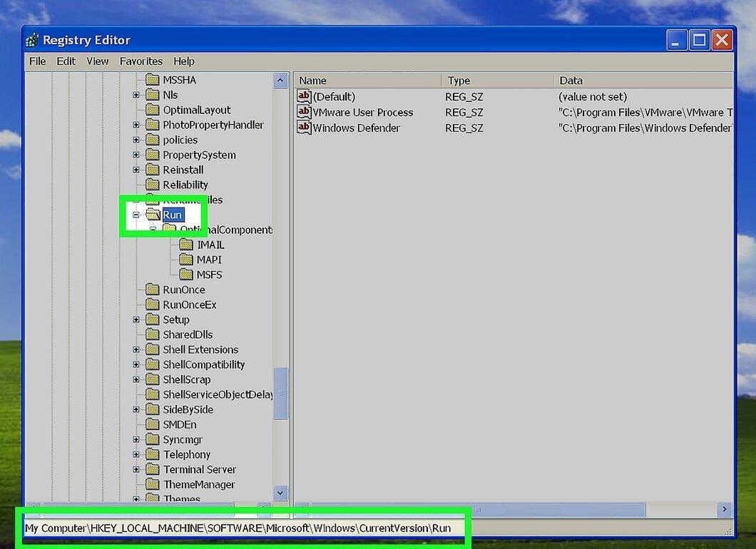Expand the policies key
This screenshot has width=756, height=549.
pyautogui.click(x=136, y=140)
